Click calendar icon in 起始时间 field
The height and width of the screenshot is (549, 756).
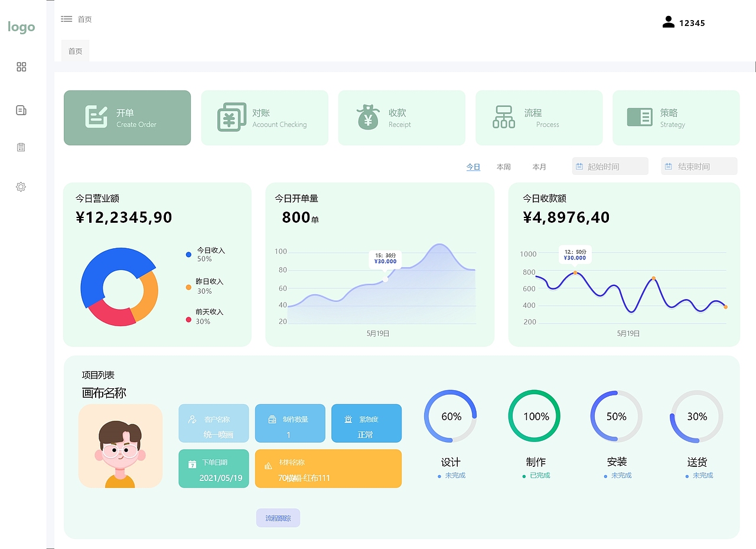click(579, 167)
